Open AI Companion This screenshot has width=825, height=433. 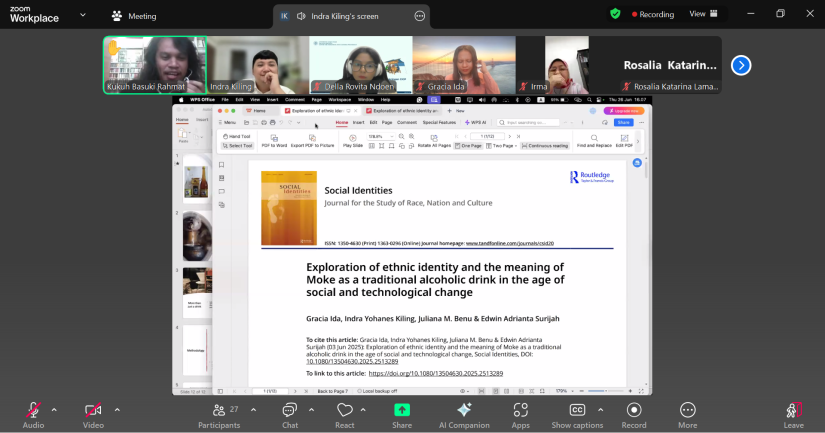464,411
